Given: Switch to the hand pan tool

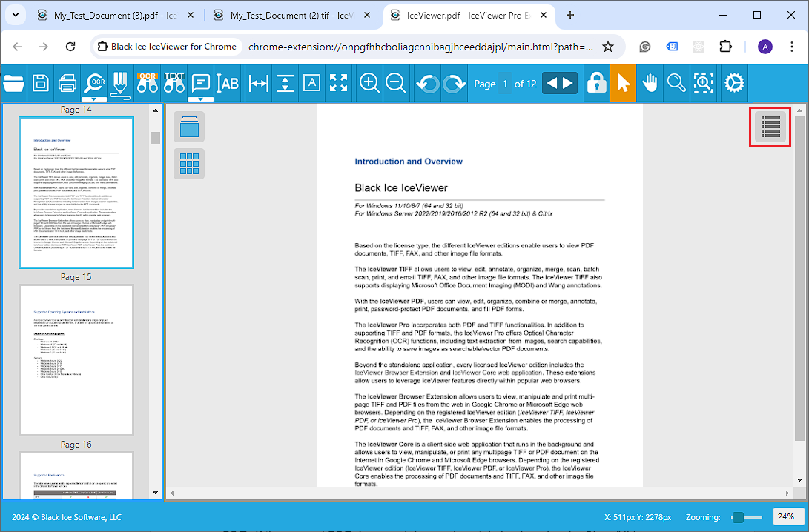Looking at the screenshot, I should (x=650, y=83).
